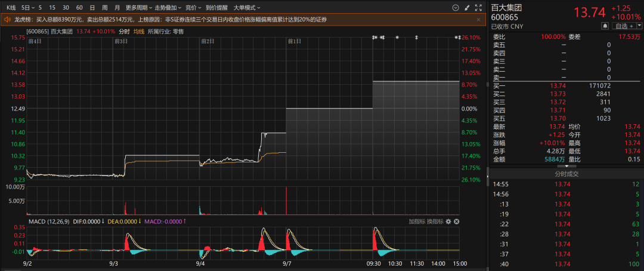Expand order book depth triangle
The width and height of the screenshot is (644, 271).
pyautogui.click(x=567, y=166)
